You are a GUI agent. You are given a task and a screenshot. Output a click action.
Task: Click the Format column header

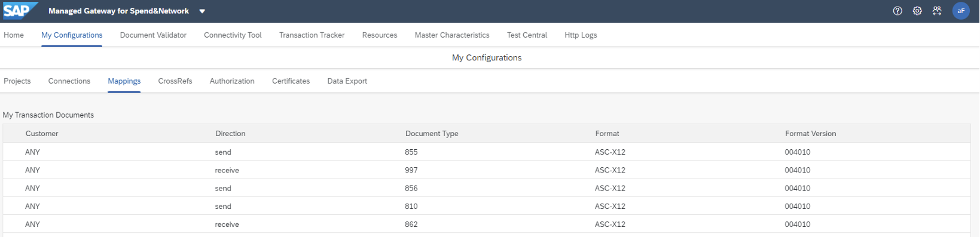(607, 134)
